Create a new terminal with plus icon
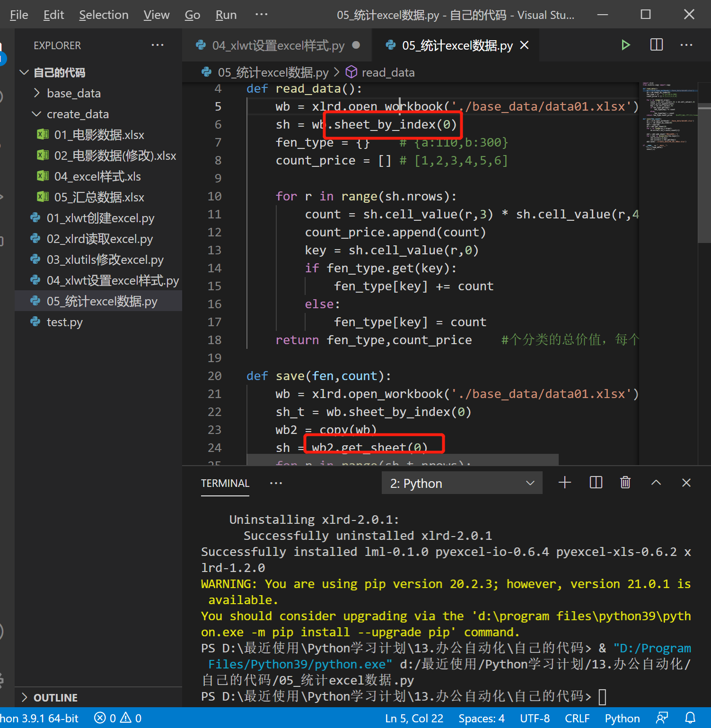 pyautogui.click(x=565, y=483)
